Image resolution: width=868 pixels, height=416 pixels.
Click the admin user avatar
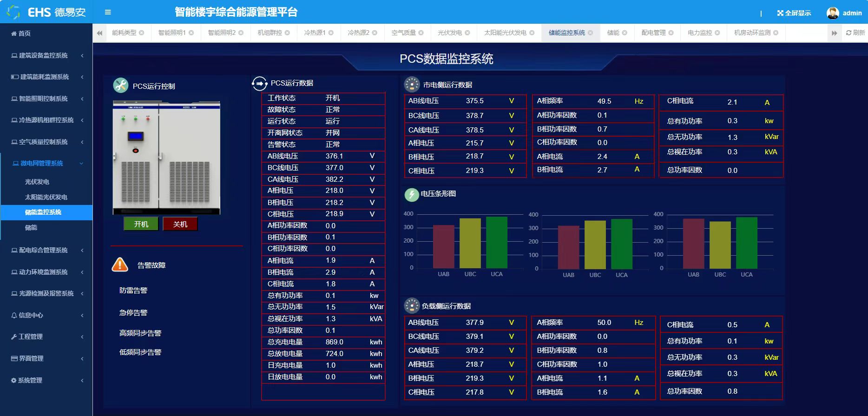832,13
